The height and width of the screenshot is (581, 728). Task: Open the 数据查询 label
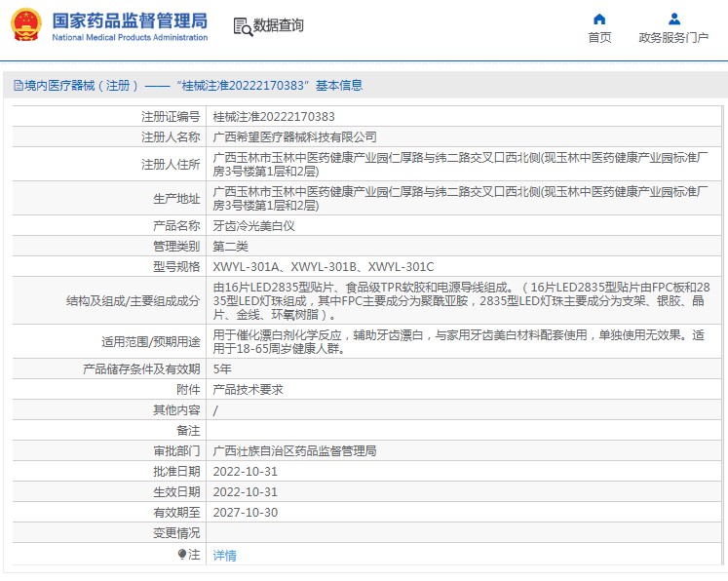coord(278,25)
